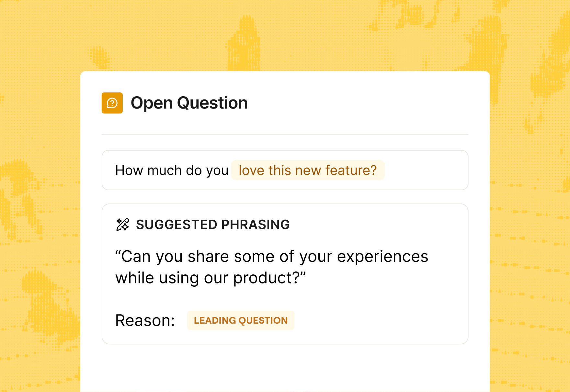Image resolution: width=570 pixels, height=392 pixels.
Task: Click the word "feature?" in the question
Action: coord(351,170)
